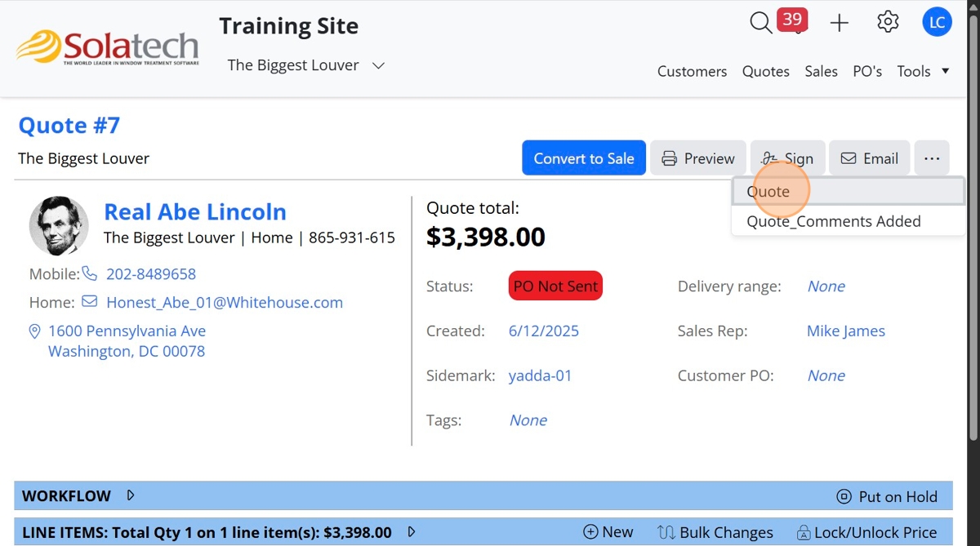This screenshot has height=546, width=980.
Task: Expand the LINE ITEMS section triangle
Action: pyautogui.click(x=412, y=532)
